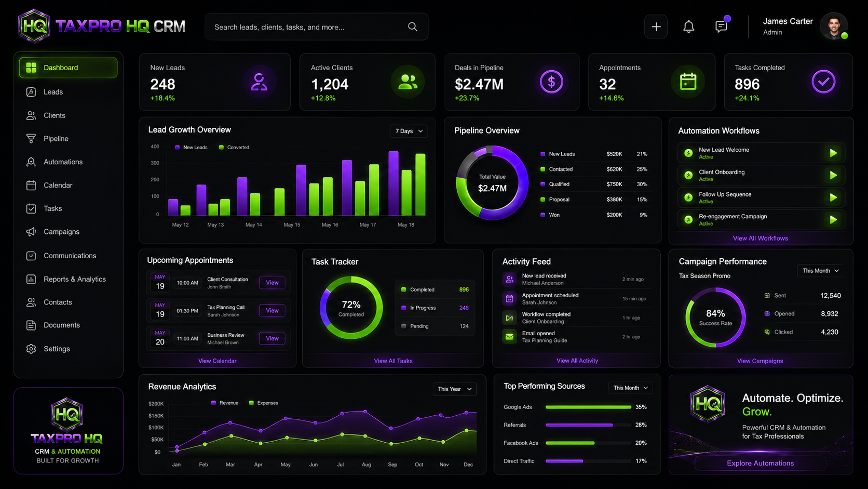The height and width of the screenshot is (489, 868).
Task: View the Client Consultation appointment
Action: tap(272, 283)
